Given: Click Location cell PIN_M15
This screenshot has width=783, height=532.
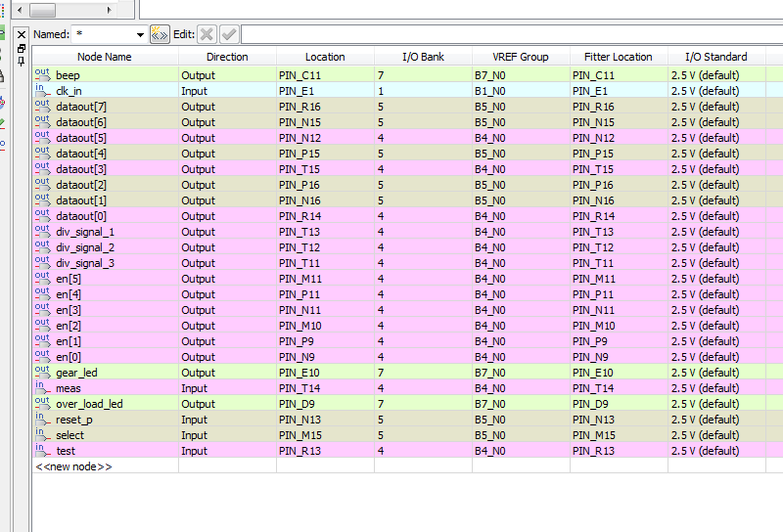Looking at the screenshot, I should coord(325,434).
